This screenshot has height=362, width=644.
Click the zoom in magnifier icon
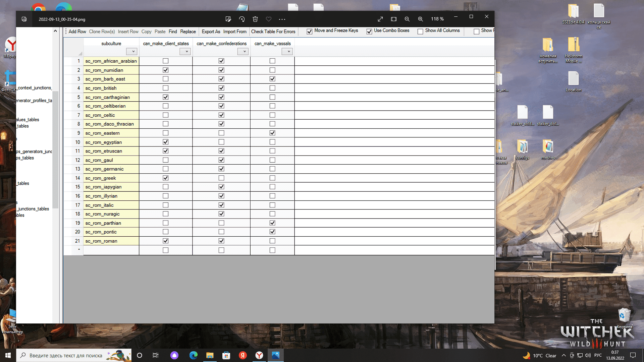420,19
